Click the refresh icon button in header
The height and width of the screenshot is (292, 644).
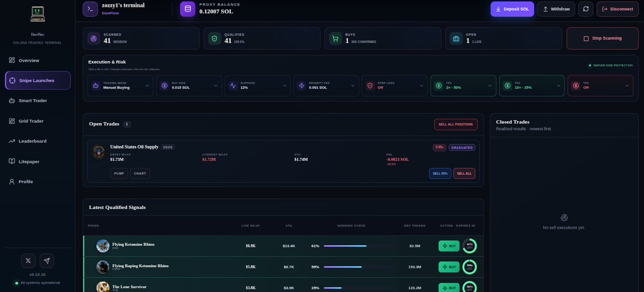coord(586,9)
